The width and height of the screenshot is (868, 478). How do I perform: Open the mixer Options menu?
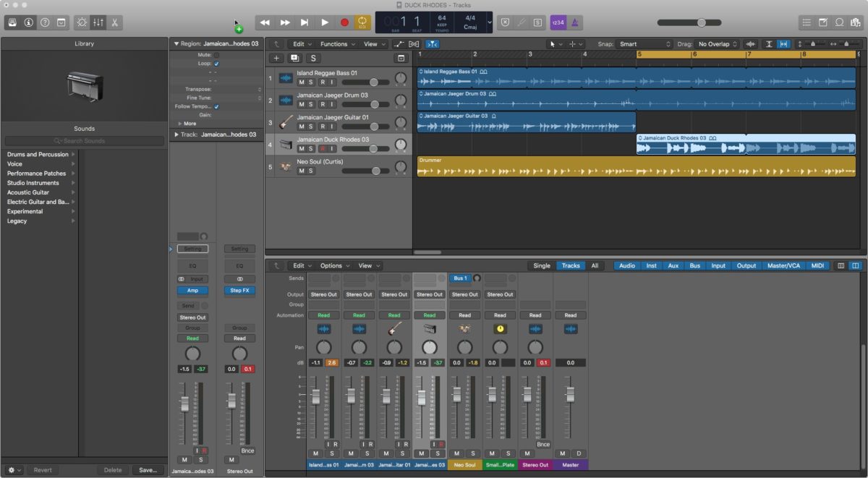point(335,265)
